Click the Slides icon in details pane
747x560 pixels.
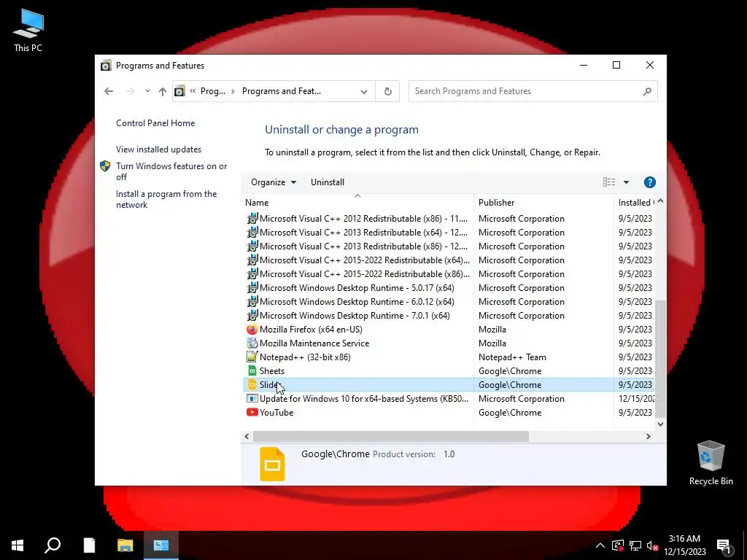click(x=272, y=464)
